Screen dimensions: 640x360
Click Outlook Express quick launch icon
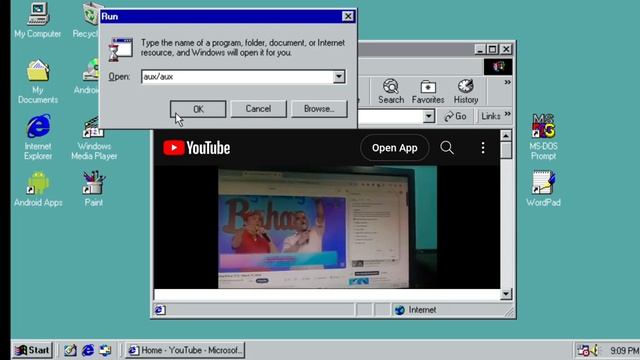(x=105, y=350)
